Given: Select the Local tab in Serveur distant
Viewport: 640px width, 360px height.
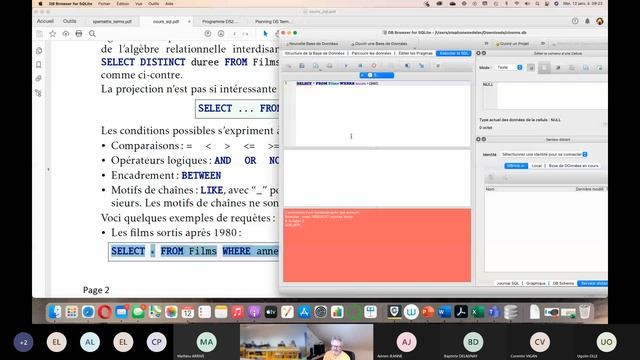Looking at the screenshot, I should click(x=536, y=166).
